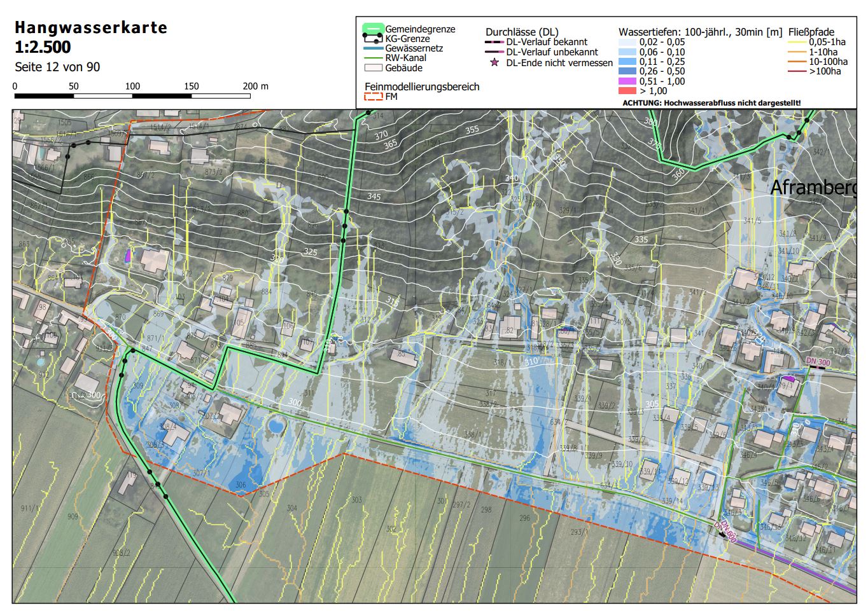868x613 pixels.
Task: Click the DL-Verlauf bekannt line symbol
Action: click(494, 42)
